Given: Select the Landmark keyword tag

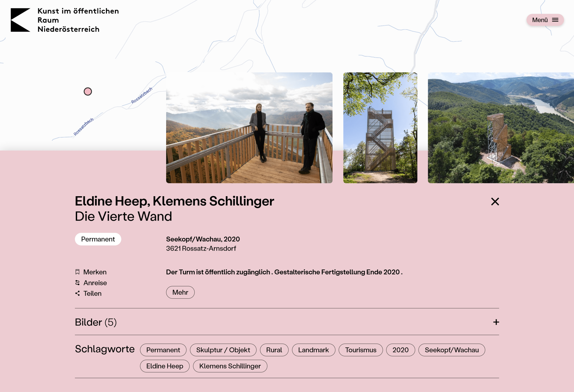Looking at the screenshot, I should click(x=313, y=350).
